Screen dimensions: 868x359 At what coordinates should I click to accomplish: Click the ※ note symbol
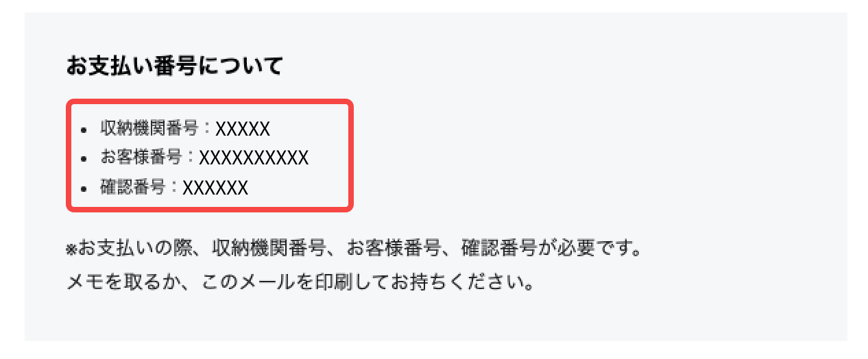click(71, 249)
